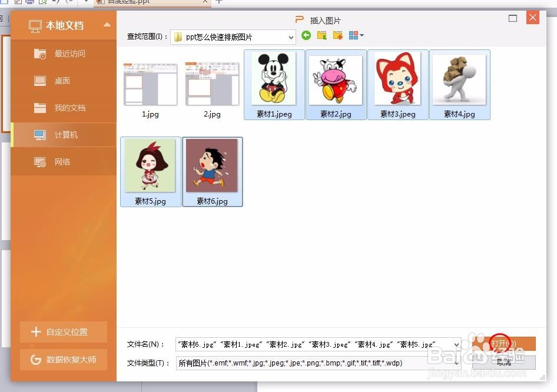Create a new folder icon

337,35
